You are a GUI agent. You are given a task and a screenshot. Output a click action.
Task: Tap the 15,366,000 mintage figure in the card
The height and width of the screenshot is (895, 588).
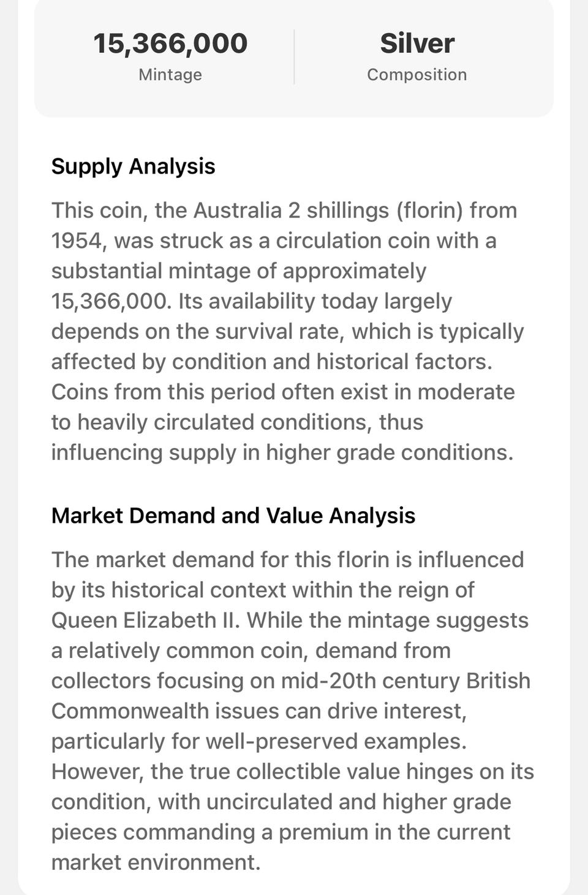click(x=170, y=44)
